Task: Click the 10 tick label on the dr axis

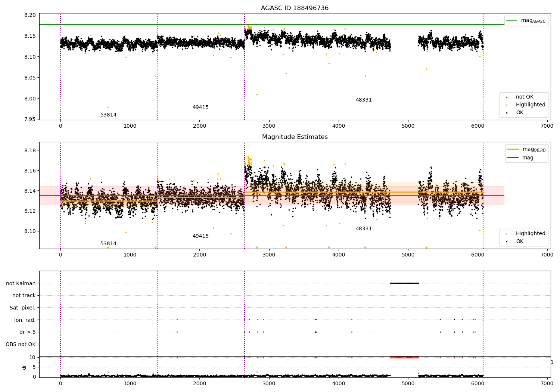Action: [32, 357]
